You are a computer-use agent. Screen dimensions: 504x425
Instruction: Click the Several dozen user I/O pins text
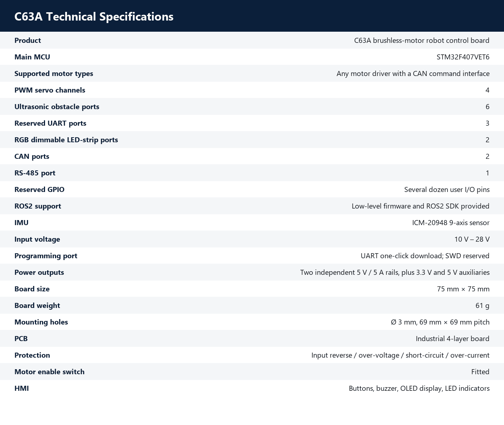click(447, 189)
